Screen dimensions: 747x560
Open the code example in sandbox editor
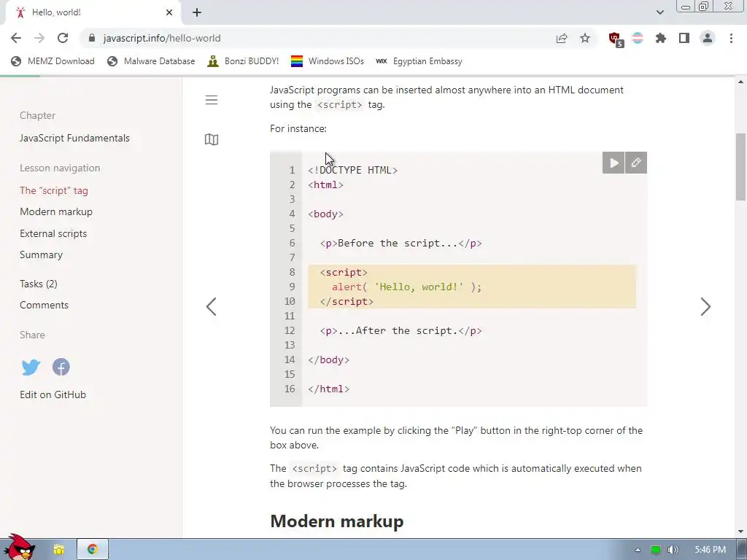point(636,163)
